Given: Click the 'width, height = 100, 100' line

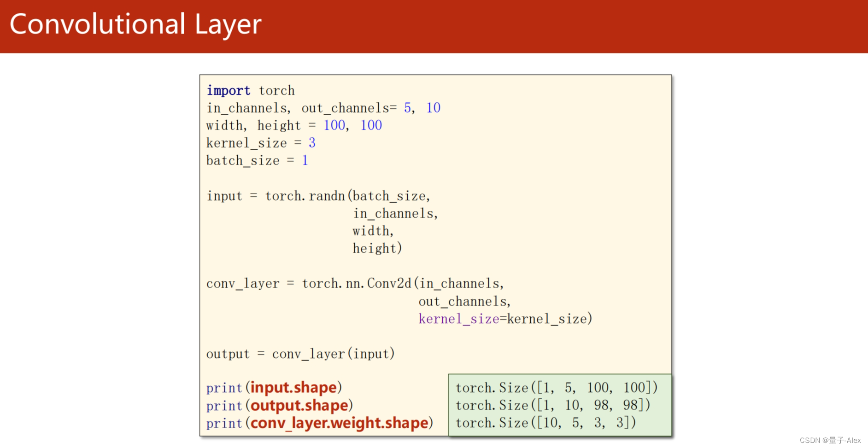Looking at the screenshot, I should pos(294,125).
